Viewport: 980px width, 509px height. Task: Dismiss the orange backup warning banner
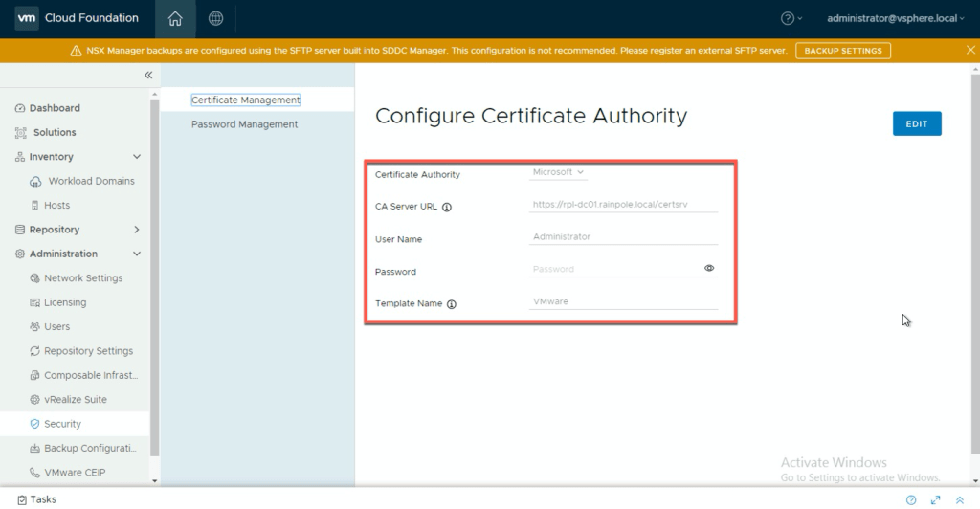[x=970, y=50]
